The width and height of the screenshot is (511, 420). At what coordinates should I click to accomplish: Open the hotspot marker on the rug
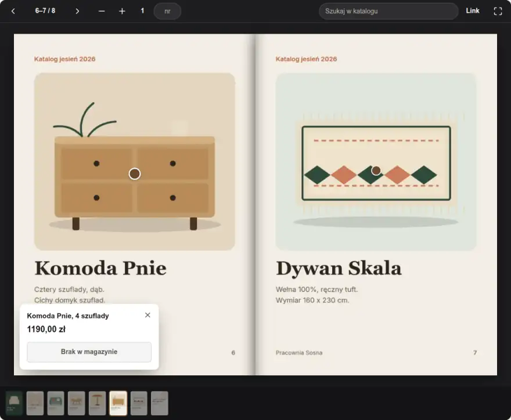pyautogui.click(x=376, y=171)
